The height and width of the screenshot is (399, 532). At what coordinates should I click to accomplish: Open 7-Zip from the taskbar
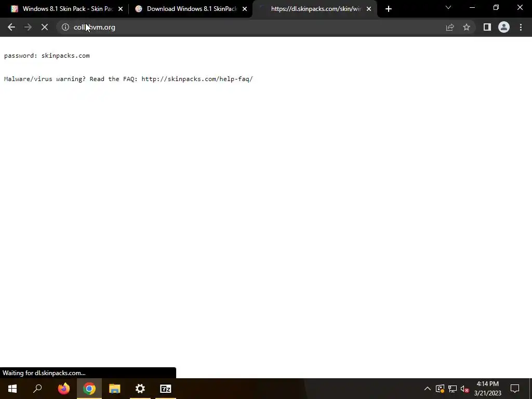click(x=166, y=389)
